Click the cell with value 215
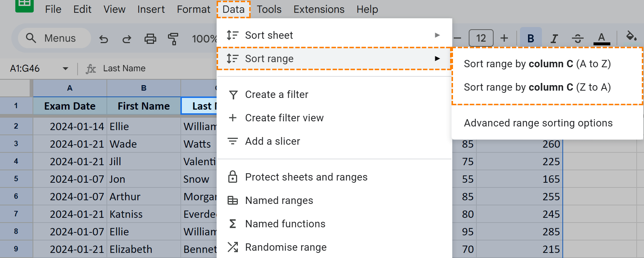 (520, 249)
